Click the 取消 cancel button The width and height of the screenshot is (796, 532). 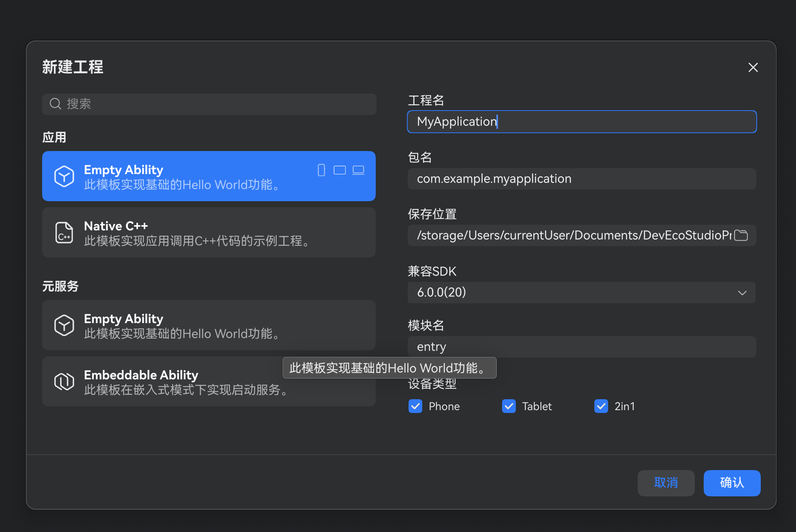666,483
